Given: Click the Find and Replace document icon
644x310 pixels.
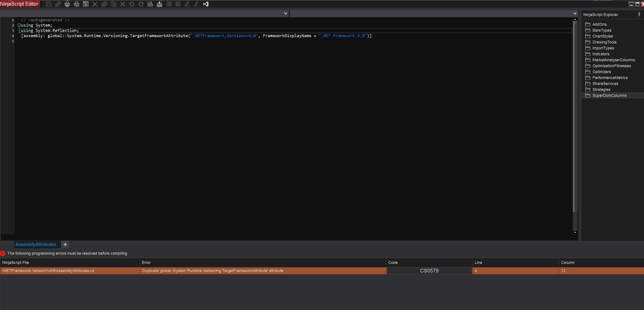Looking at the screenshot, I should [x=150, y=4].
